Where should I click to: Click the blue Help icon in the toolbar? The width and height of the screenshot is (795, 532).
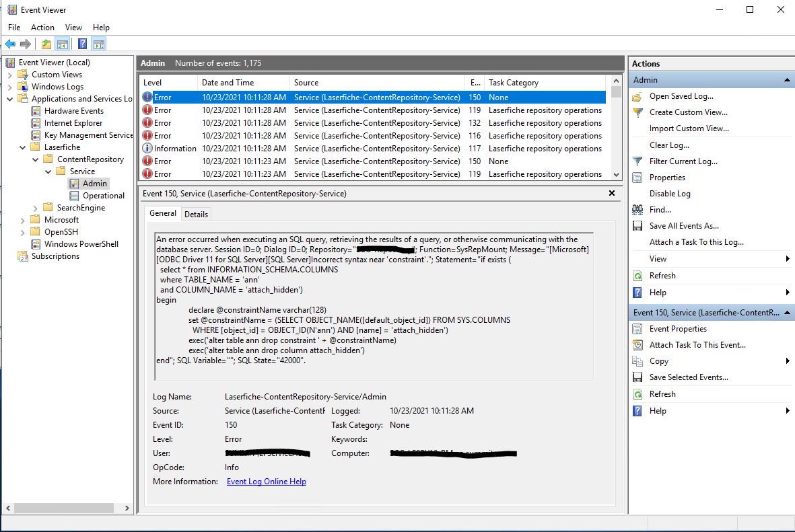(x=82, y=44)
